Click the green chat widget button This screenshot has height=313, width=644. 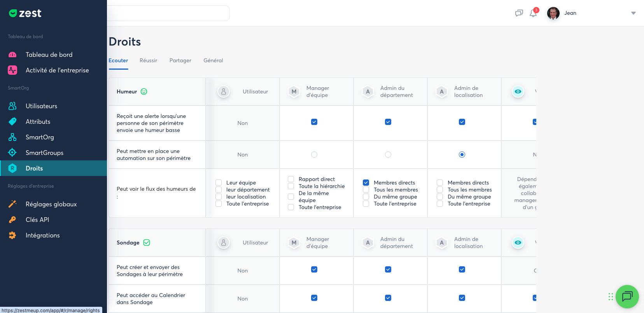pyautogui.click(x=627, y=297)
